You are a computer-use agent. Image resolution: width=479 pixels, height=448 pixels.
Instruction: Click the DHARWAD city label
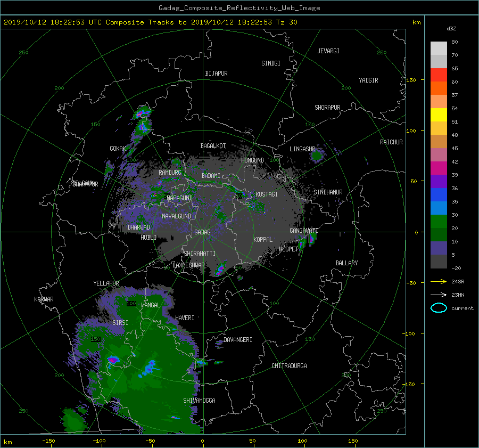139,227
